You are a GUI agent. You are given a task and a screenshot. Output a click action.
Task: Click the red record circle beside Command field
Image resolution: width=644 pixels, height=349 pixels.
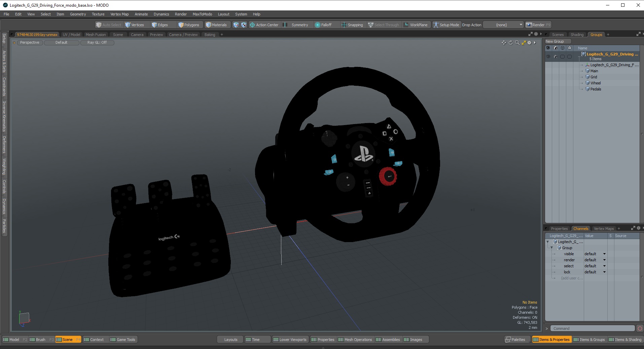pos(640,328)
